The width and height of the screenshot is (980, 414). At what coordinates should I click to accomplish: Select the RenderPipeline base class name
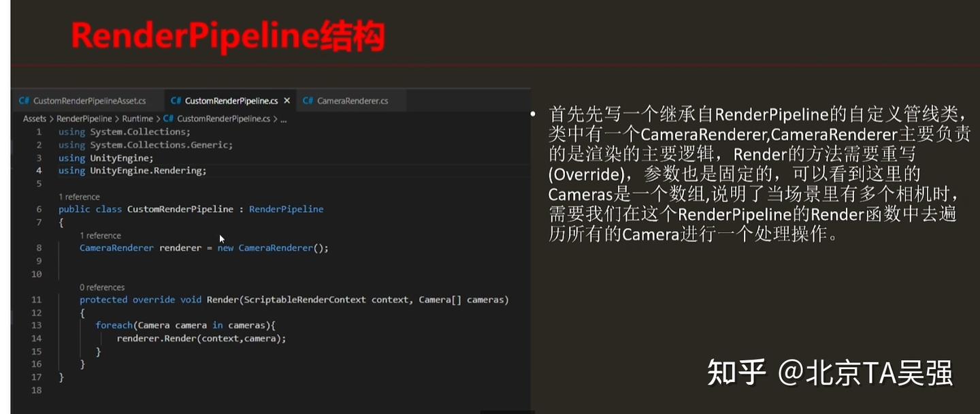(287, 209)
